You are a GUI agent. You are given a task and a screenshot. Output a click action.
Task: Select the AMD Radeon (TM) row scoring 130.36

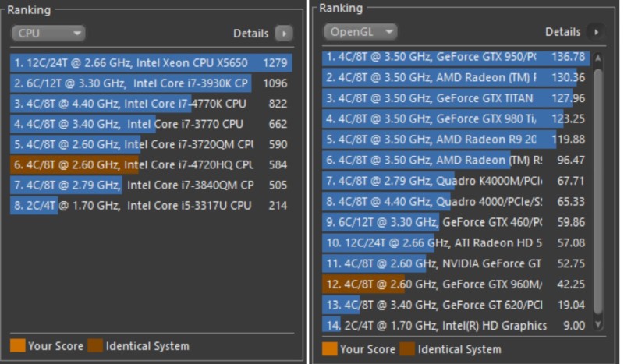click(x=456, y=77)
